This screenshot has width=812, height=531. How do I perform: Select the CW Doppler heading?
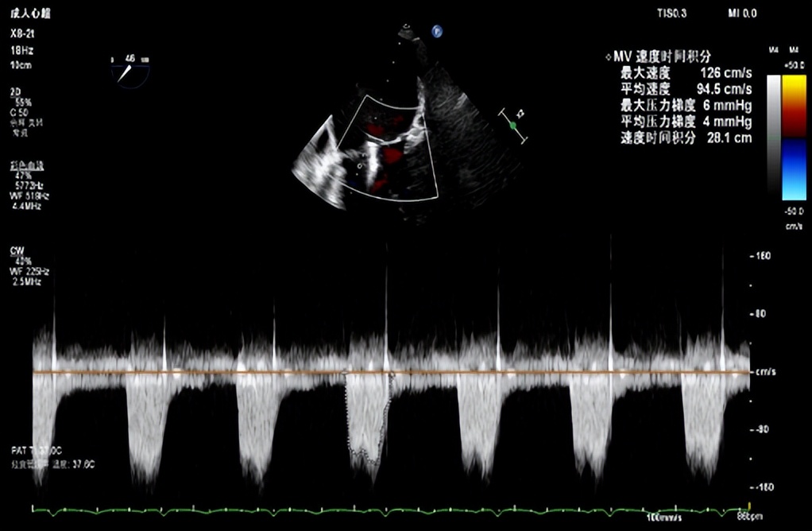coord(17,250)
